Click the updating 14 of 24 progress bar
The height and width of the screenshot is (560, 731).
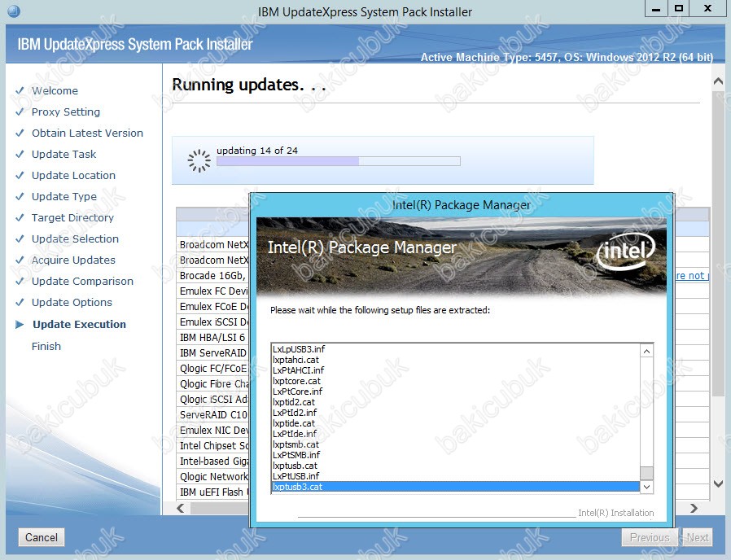coord(339,161)
